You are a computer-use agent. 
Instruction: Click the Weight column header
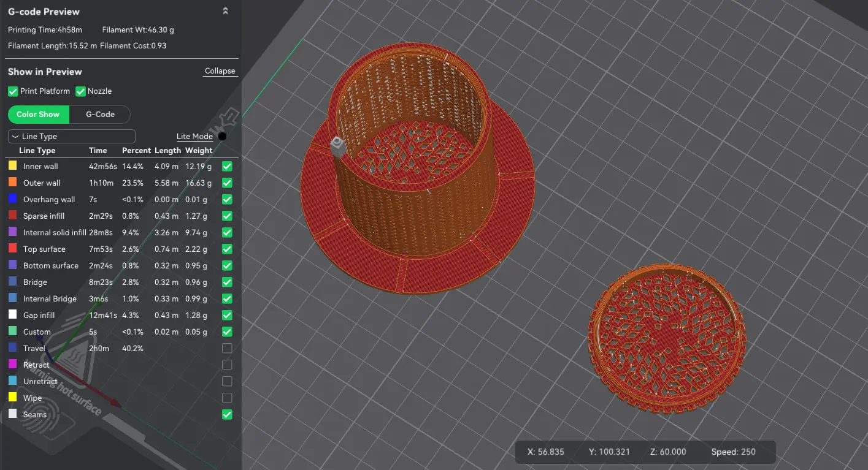coord(199,151)
